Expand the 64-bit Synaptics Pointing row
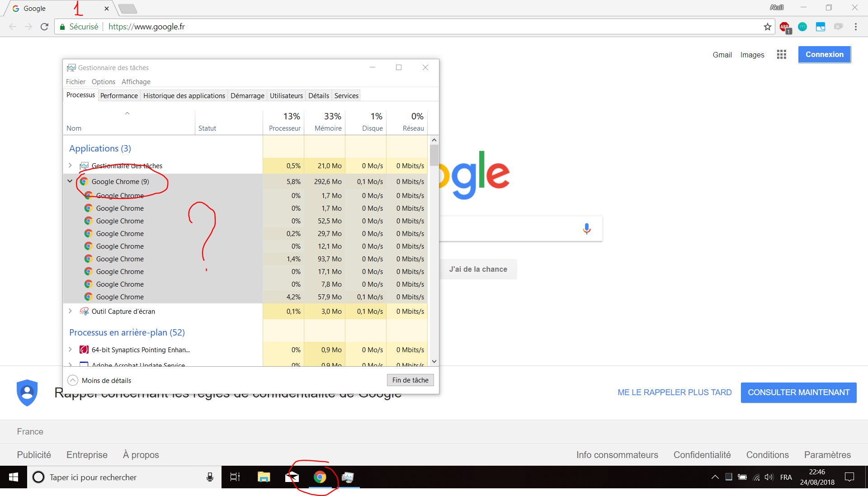 (70, 350)
